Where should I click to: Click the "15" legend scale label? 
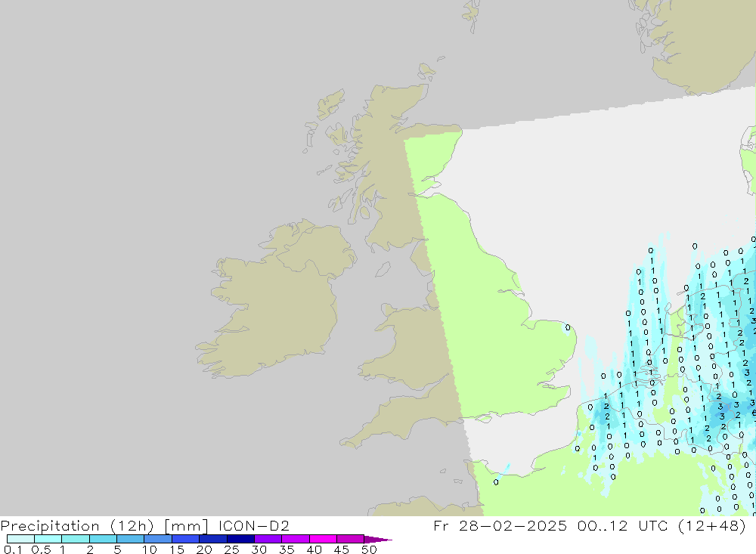tap(177, 549)
